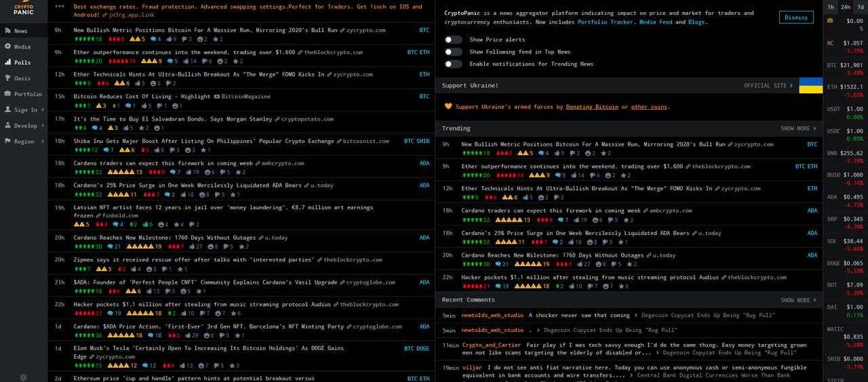Click the Donating Bitcoin link
This screenshot has height=382, width=868.
(592, 107)
